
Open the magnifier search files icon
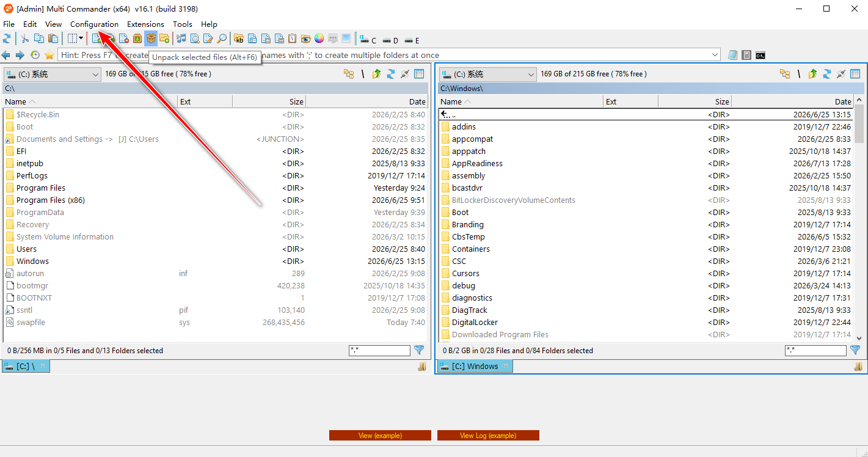[x=222, y=38]
